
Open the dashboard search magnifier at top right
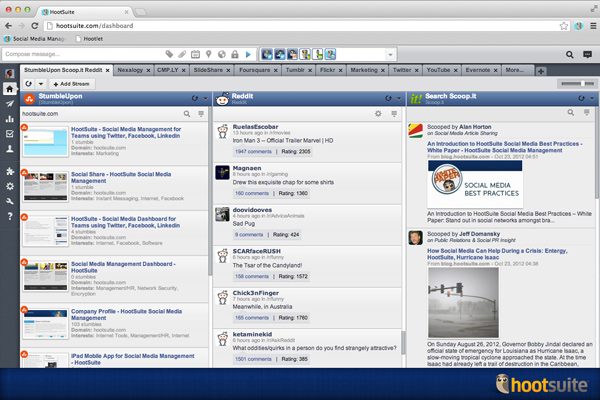point(570,55)
